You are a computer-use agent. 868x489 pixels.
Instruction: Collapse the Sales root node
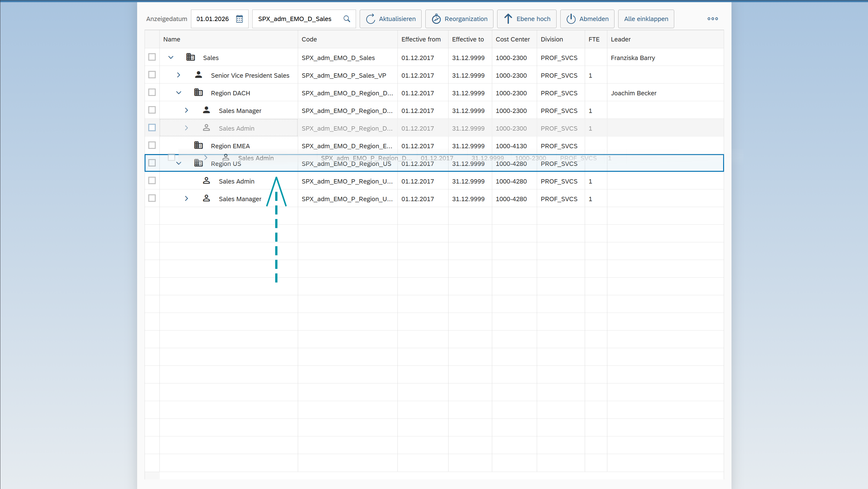point(171,58)
